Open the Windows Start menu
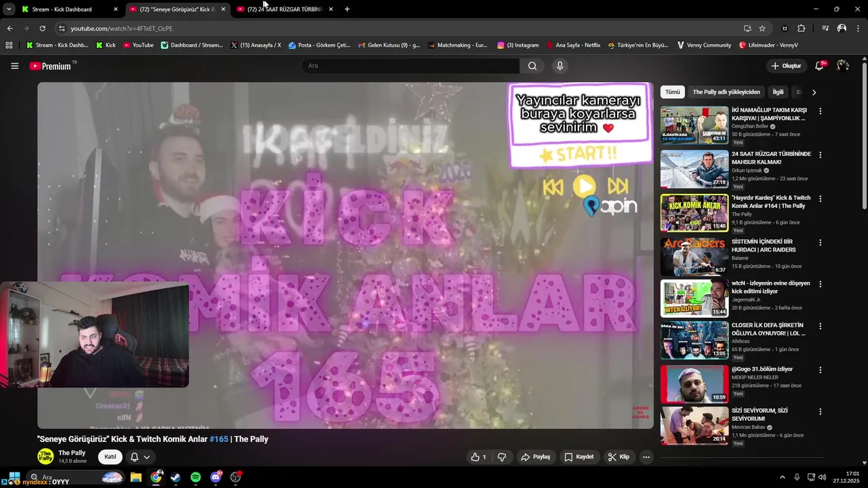Viewport: 868px width, 488px height. click(14, 477)
